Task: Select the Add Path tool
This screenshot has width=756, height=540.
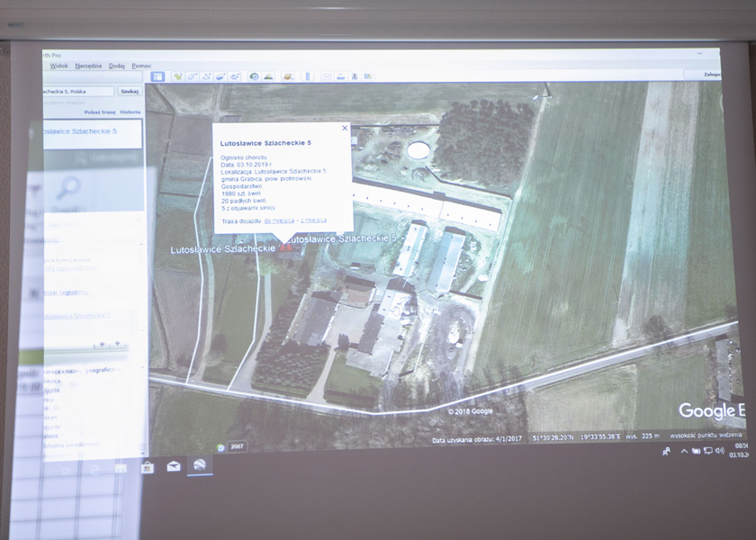Action: 206,77
